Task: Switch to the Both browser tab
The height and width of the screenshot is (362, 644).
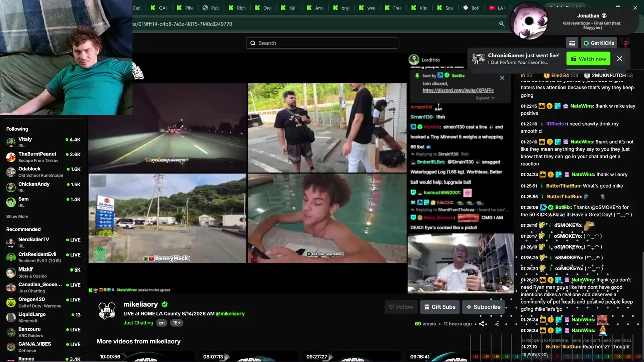Action: point(472,8)
